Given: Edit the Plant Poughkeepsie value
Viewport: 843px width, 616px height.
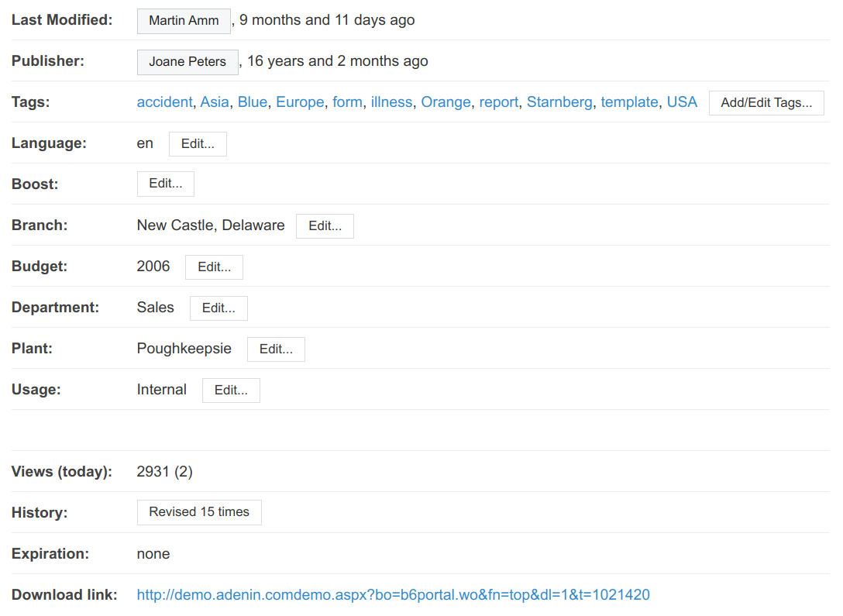Looking at the screenshot, I should (x=276, y=349).
